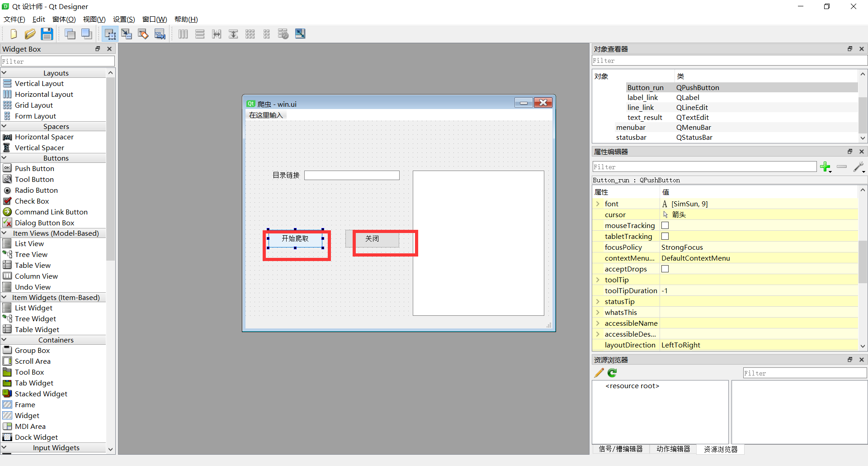Expand the toolTip property
This screenshot has width=868, height=466.
pos(598,280)
